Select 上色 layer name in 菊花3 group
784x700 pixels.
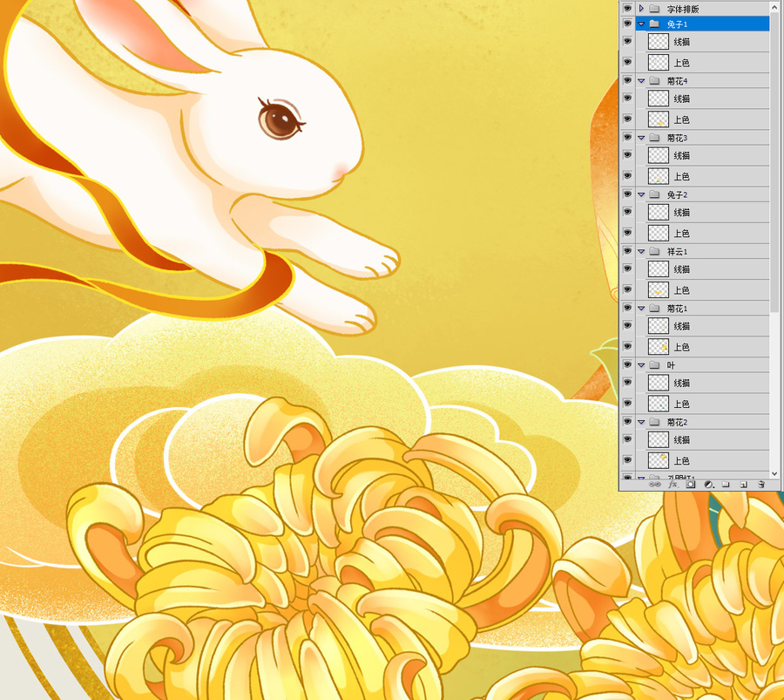pos(681,177)
